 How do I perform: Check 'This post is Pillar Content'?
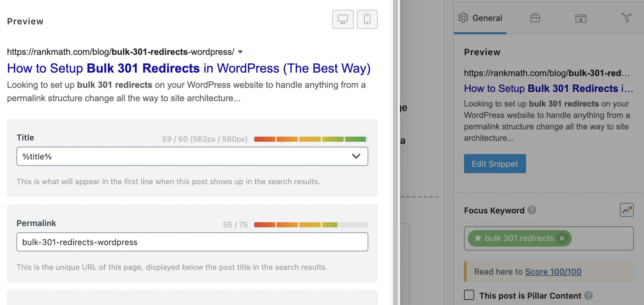pyautogui.click(x=469, y=295)
